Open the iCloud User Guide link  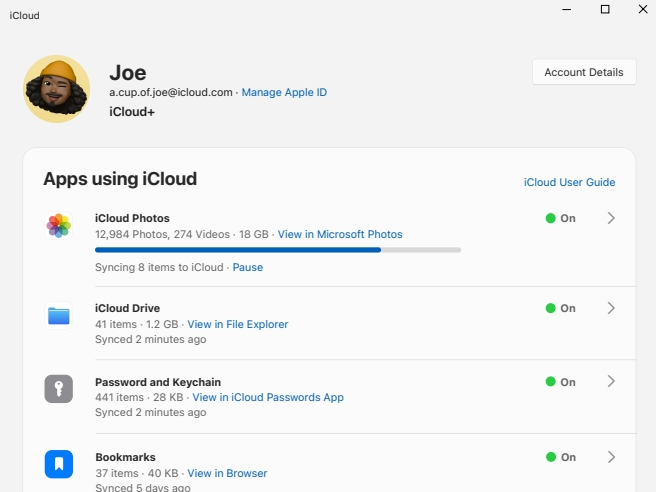(x=569, y=182)
